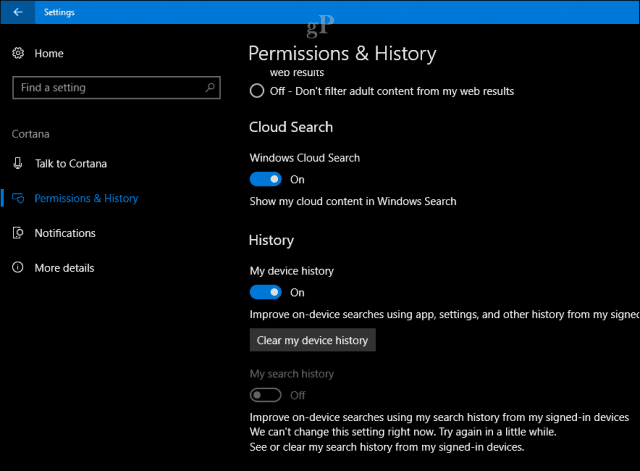Click the search magnifier icon

coord(210,87)
